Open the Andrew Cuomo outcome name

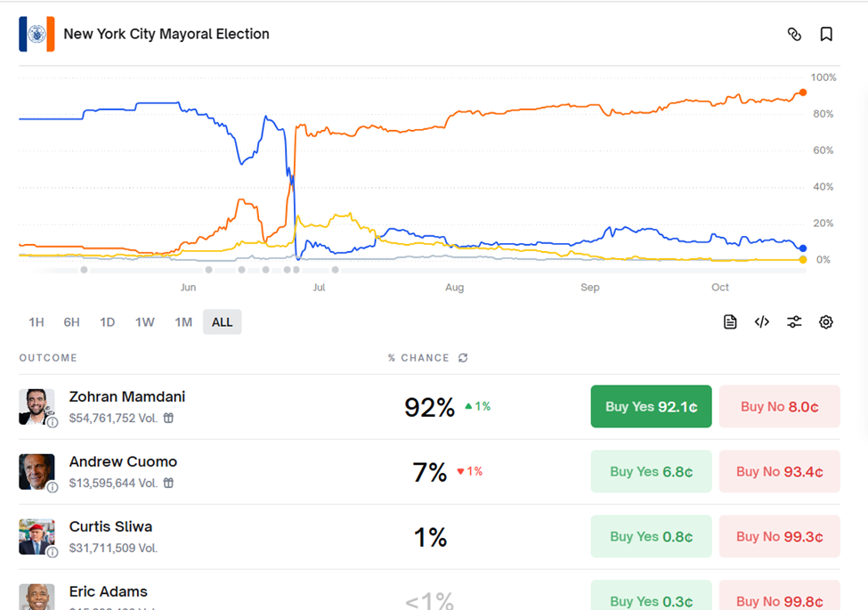pyautogui.click(x=123, y=462)
